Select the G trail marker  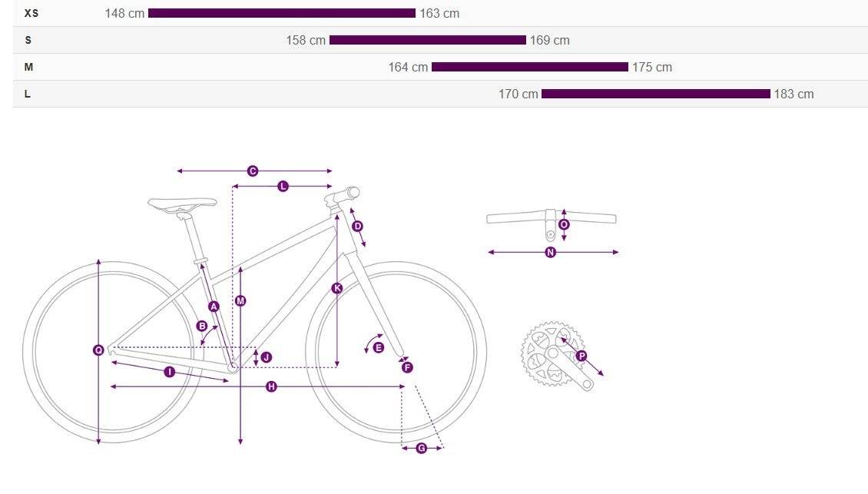tap(421, 448)
